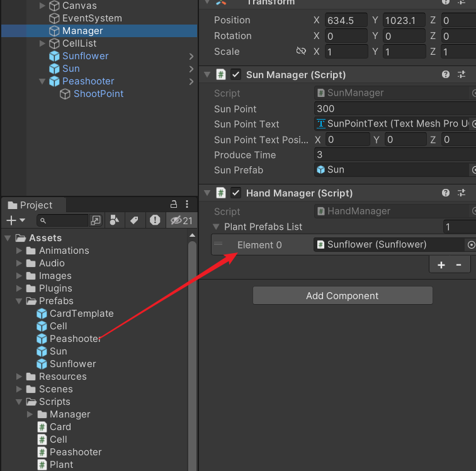Collapse the Plant Prefabs List foldout

[217, 227]
